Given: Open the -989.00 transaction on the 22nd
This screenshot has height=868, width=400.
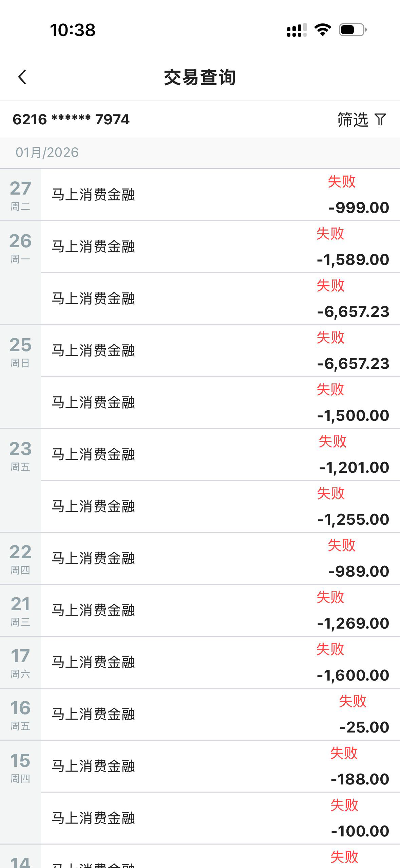Looking at the screenshot, I should [220, 559].
